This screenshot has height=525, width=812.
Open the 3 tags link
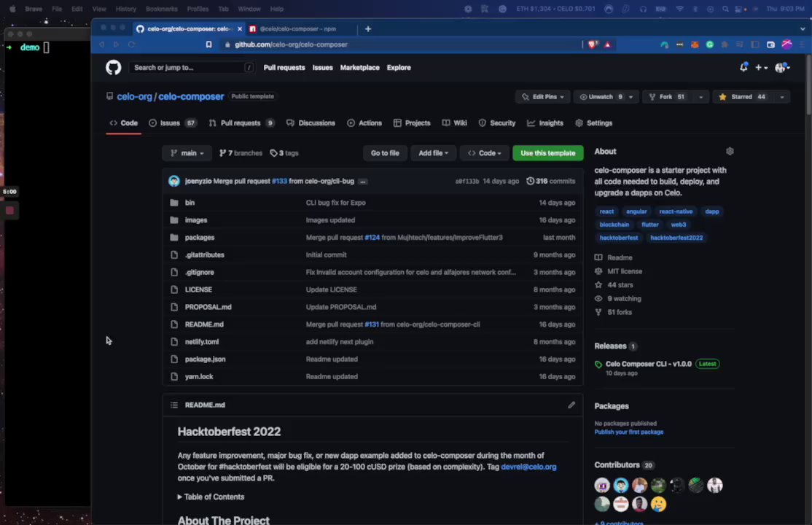[x=284, y=153]
